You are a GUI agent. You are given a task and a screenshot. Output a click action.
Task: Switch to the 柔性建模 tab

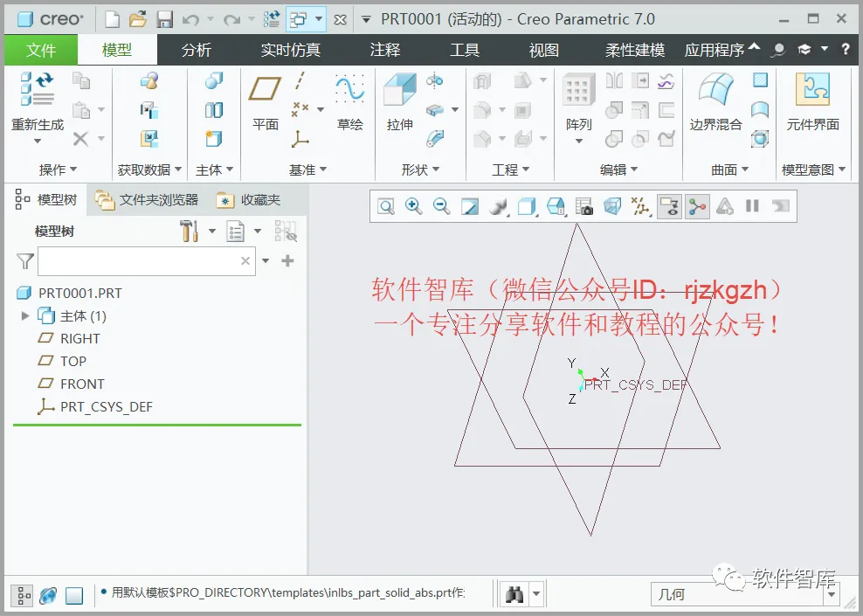click(635, 50)
